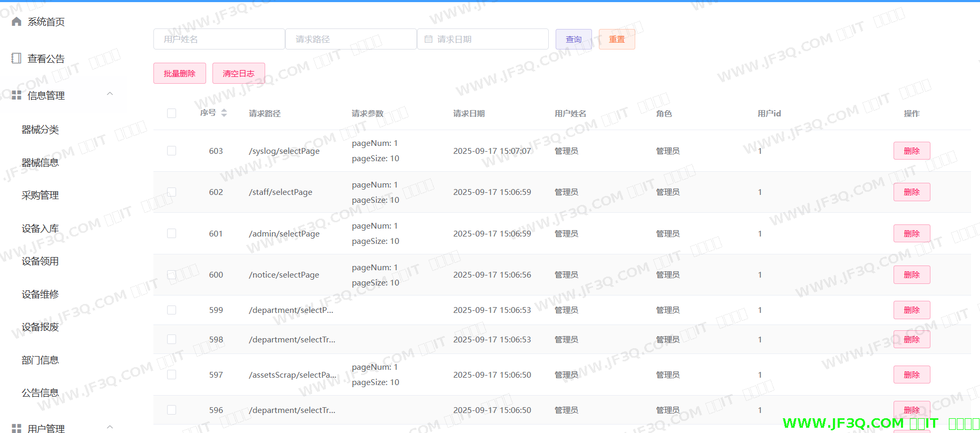Go to 设备维修 menu item
The width and height of the screenshot is (980, 433).
click(40, 294)
